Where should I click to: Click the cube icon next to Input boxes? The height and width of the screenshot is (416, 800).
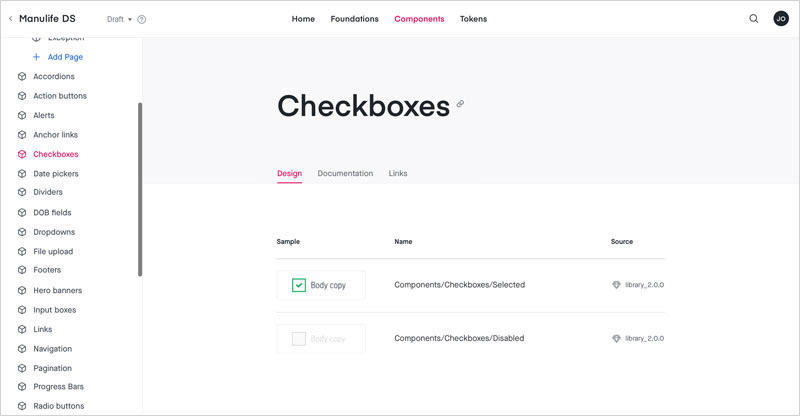(22, 310)
